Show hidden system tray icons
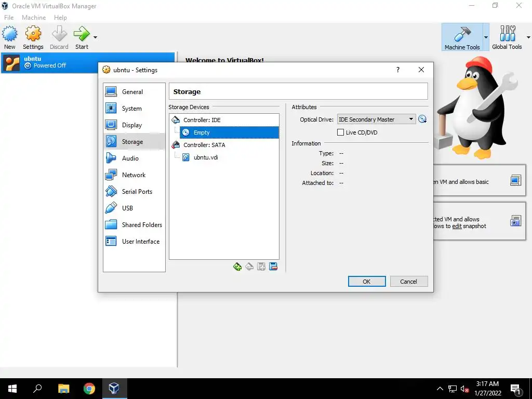The width and height of the screenshot is (532, 399). (440, 389)
